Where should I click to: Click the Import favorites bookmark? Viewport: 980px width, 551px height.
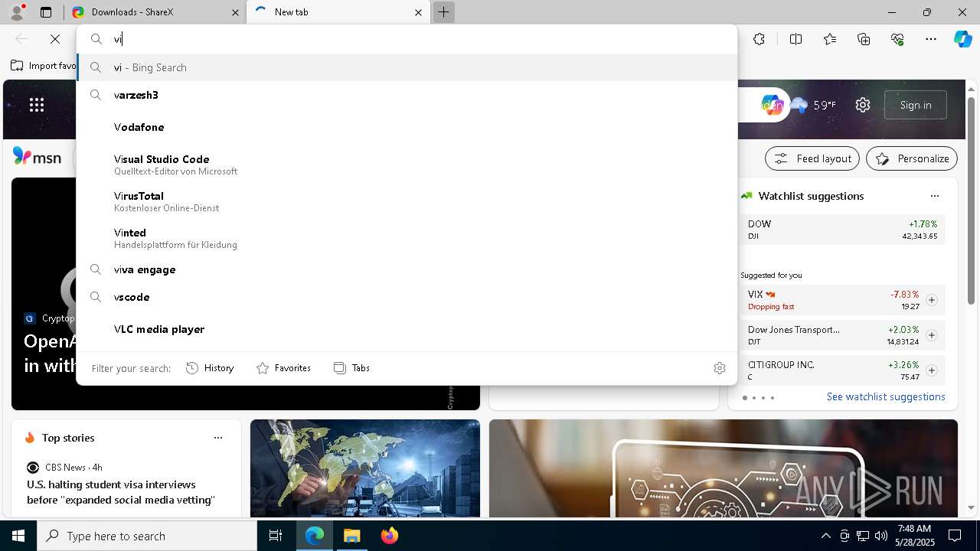44,66
